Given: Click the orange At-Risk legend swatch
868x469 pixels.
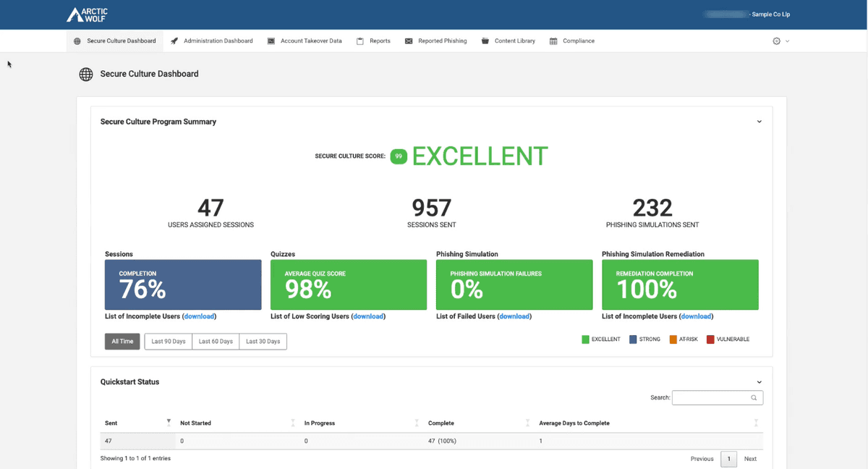Looking at the screenshot, I should coord(673,339).
